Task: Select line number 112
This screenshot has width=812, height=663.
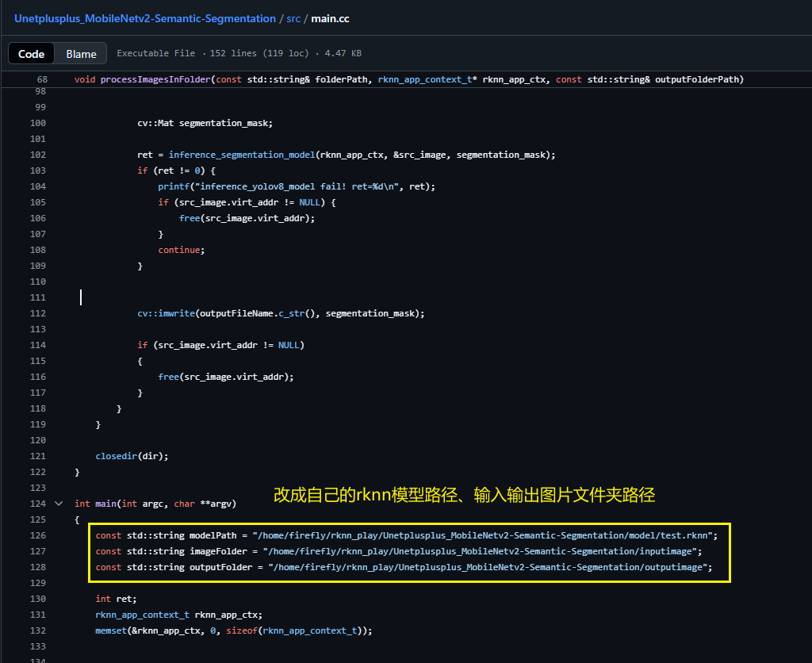Action: 38,313
